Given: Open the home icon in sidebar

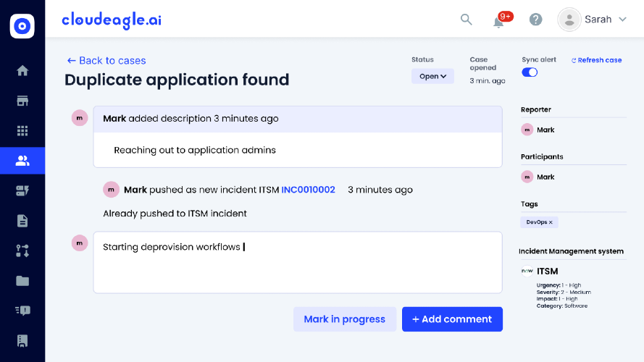Looking at the screenshot, I should 22,71.
